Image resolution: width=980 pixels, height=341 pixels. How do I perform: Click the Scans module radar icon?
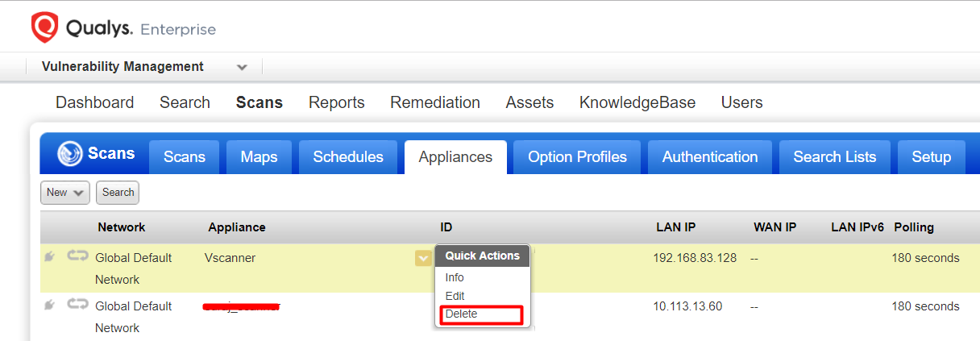point(71,154)
